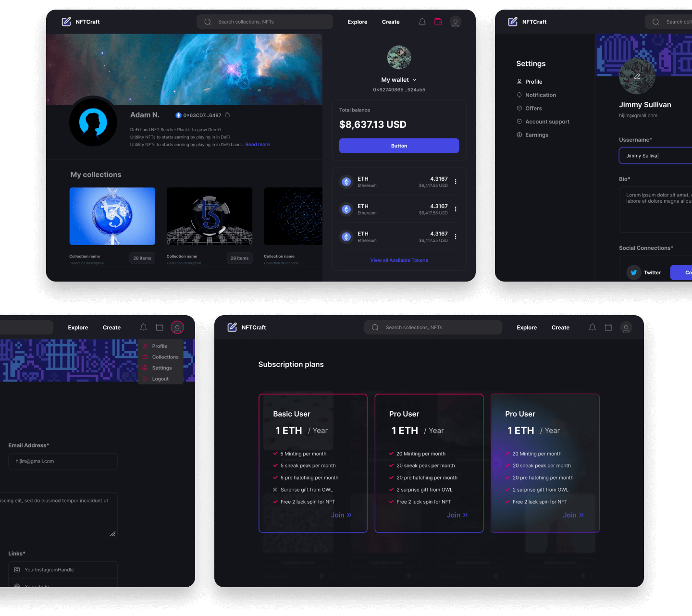Click Create in Subscription plans window
This screenshot has width=692, height=616.
point(560,327)
